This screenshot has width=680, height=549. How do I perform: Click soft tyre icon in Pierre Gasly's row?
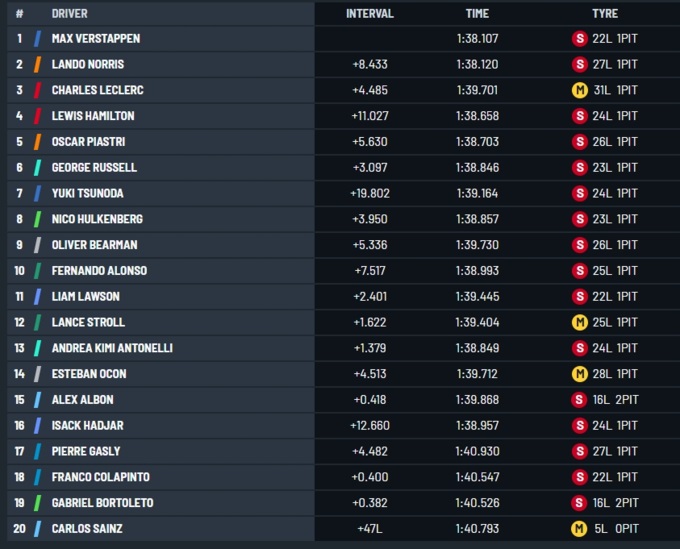pos(579,451)
